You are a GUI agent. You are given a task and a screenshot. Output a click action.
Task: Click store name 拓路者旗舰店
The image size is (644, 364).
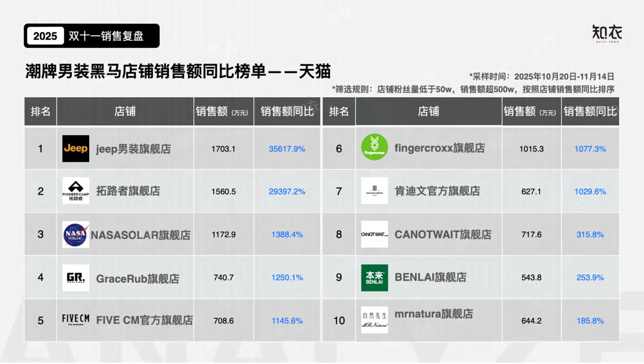tap(128, 191)
